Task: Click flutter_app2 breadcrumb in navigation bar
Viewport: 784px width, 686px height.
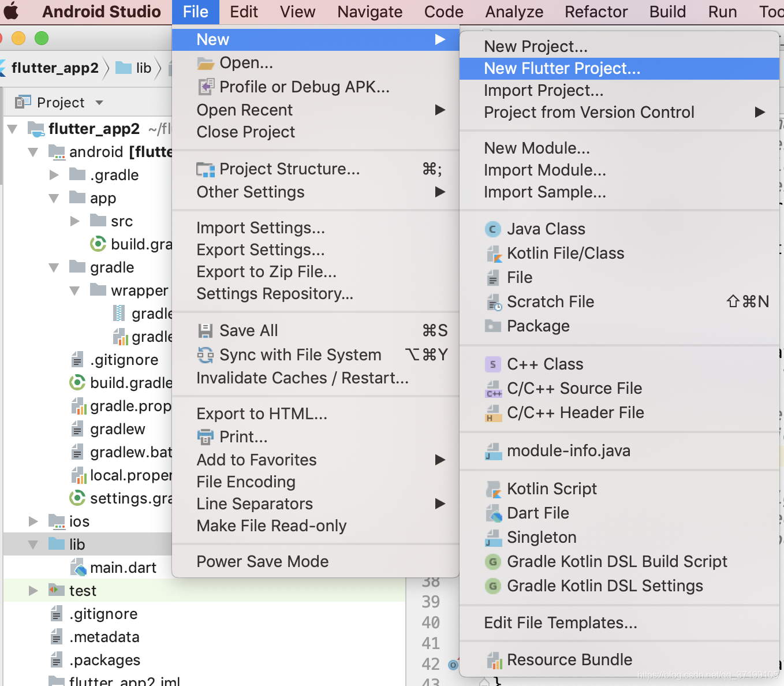Action: click(x=55, y=68)
